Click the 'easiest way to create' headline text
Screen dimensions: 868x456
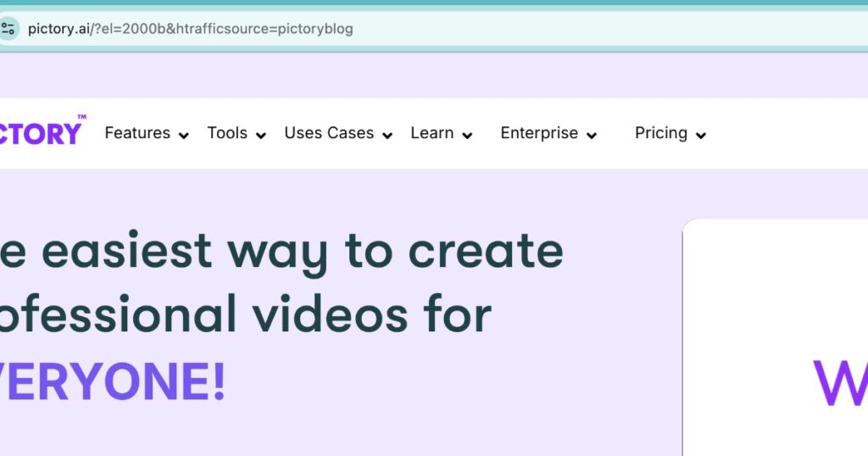303,252
